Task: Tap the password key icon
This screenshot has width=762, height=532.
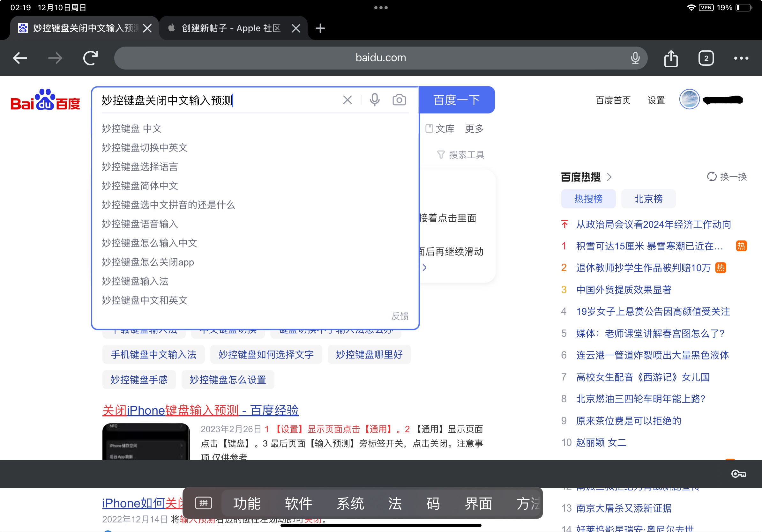Action: [738, 474]
